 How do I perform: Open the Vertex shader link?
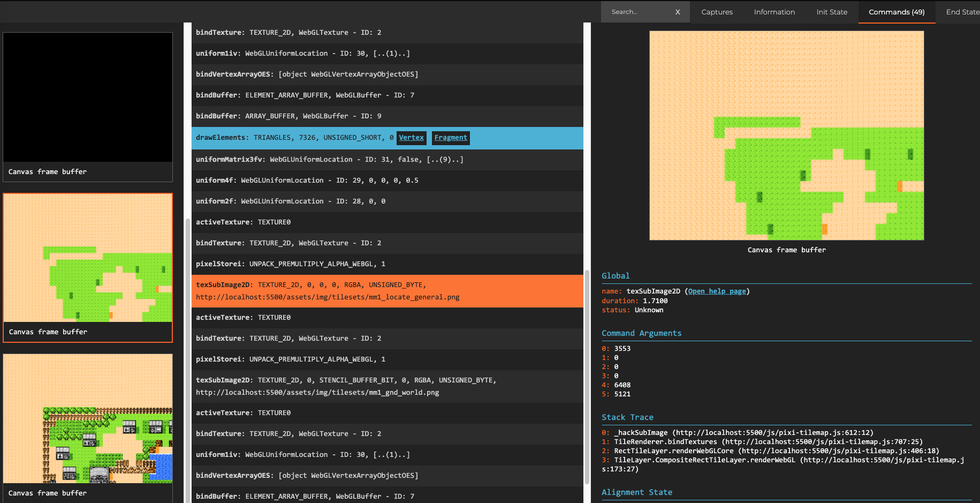click(411, 138)
